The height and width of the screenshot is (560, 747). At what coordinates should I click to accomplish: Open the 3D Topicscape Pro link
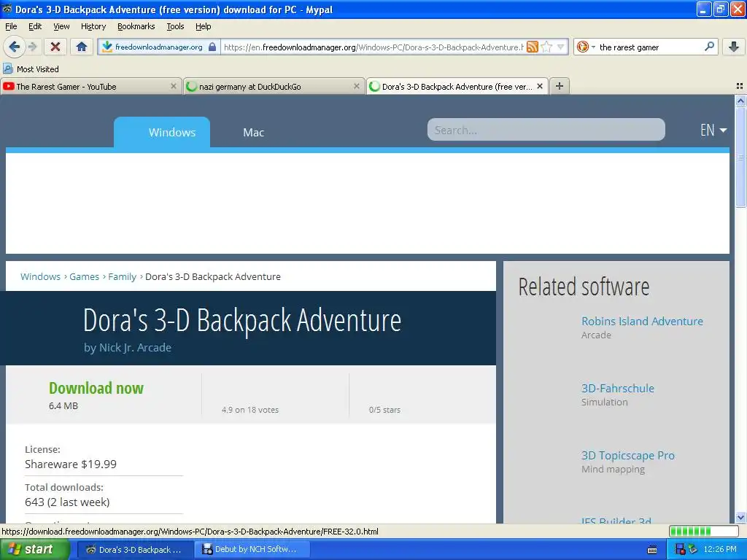[628, 456]
